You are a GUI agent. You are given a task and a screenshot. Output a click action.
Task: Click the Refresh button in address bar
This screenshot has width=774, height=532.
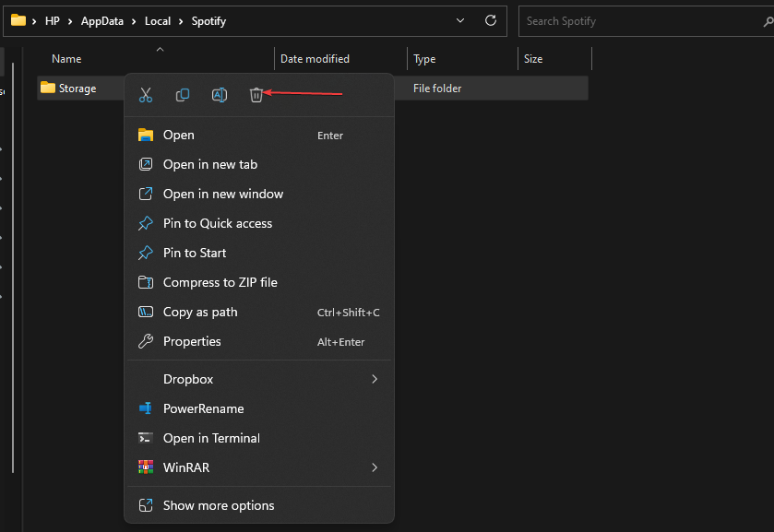click(491, 20)
